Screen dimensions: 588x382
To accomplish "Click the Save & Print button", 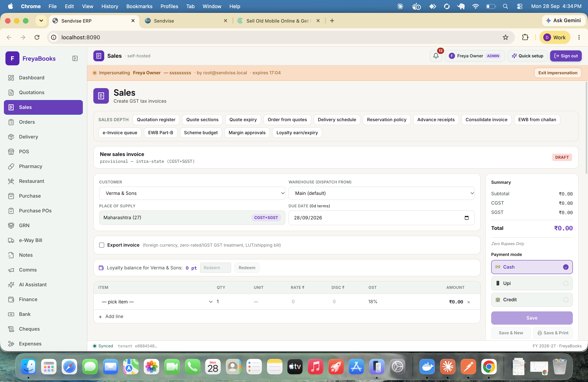I will tap(553, 333).
